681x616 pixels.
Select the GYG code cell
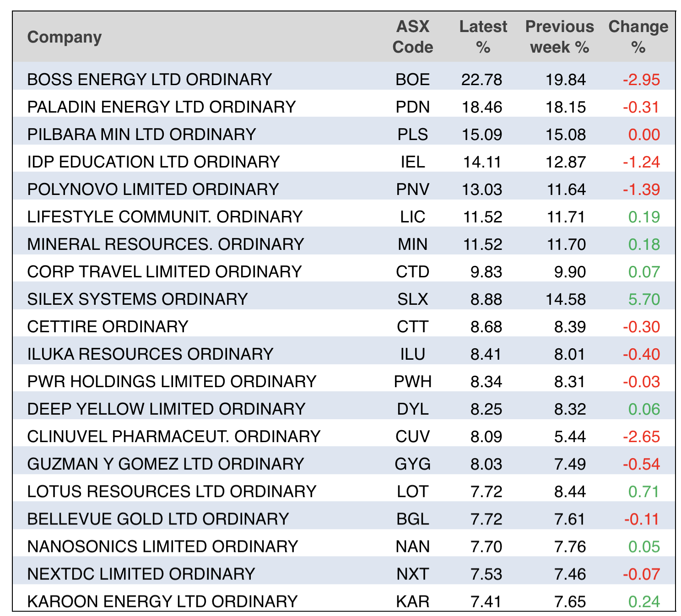coord(412,464)
